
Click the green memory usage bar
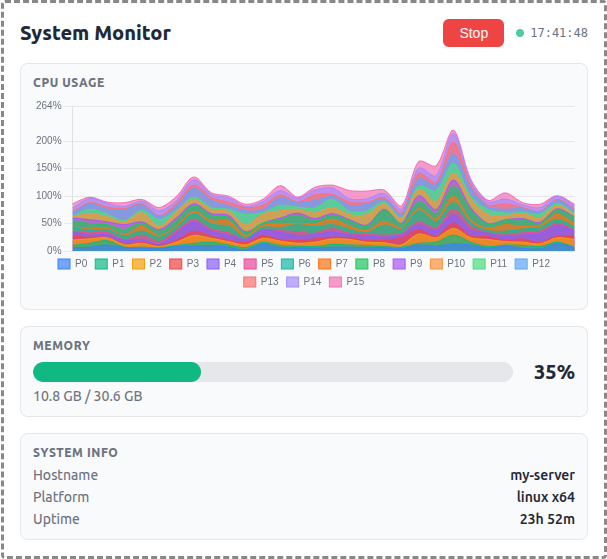117,372
